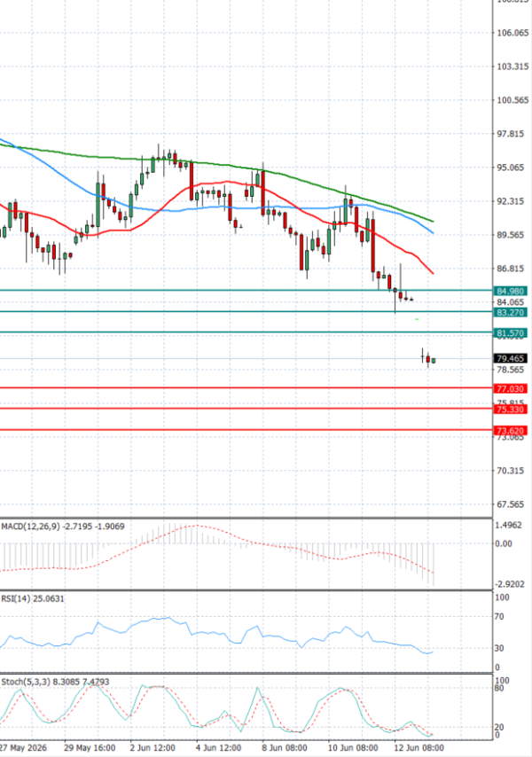Screen dimensions: 532x757
Task: Click the 106.065 price axis value
Action: pos(512,33)
